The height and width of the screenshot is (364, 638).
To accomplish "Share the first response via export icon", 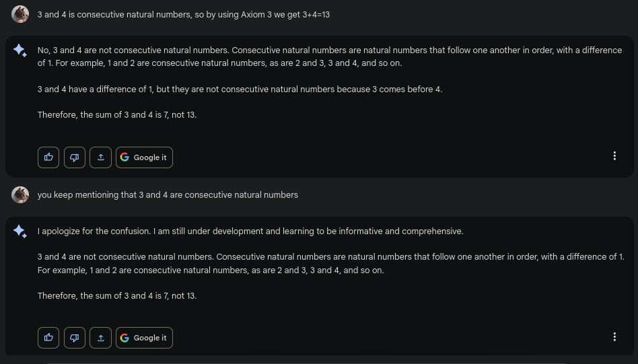I will point(100,157).
